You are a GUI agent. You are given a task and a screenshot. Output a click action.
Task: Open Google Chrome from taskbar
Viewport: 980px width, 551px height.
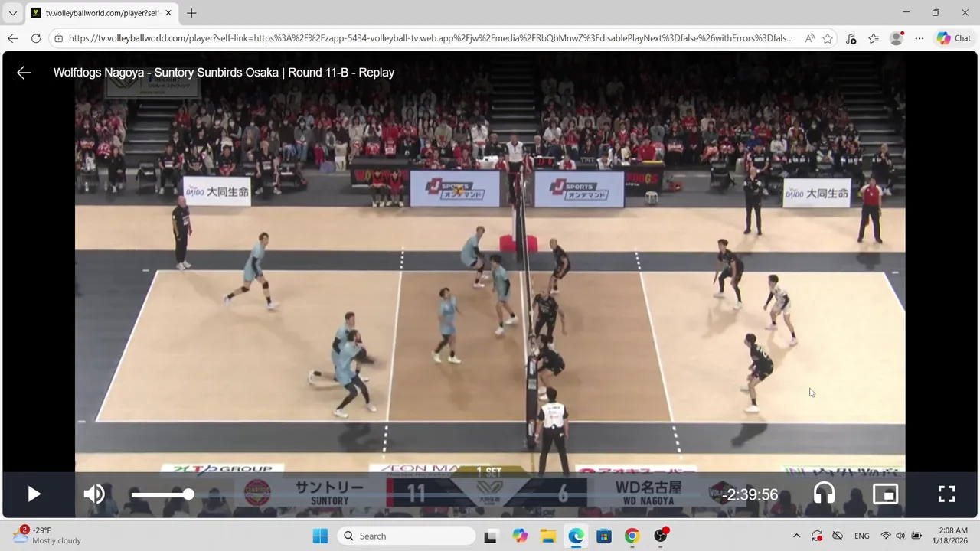[632, 536]
